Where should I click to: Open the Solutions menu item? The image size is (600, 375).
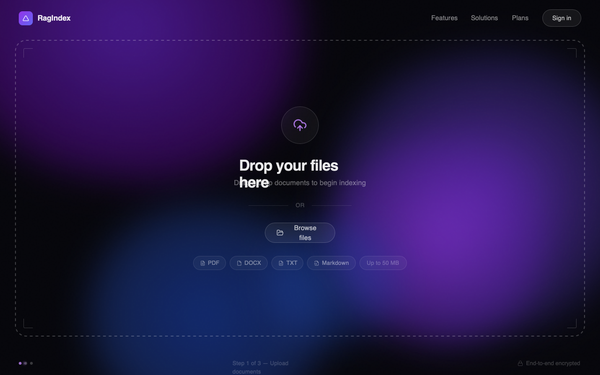point(484,18)
